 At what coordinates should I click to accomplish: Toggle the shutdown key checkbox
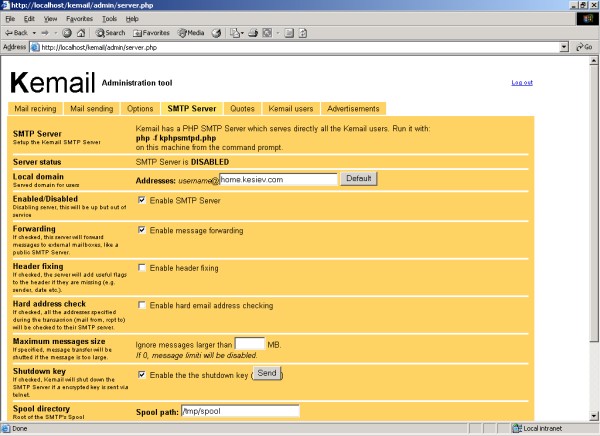click(x=142, y=375)
